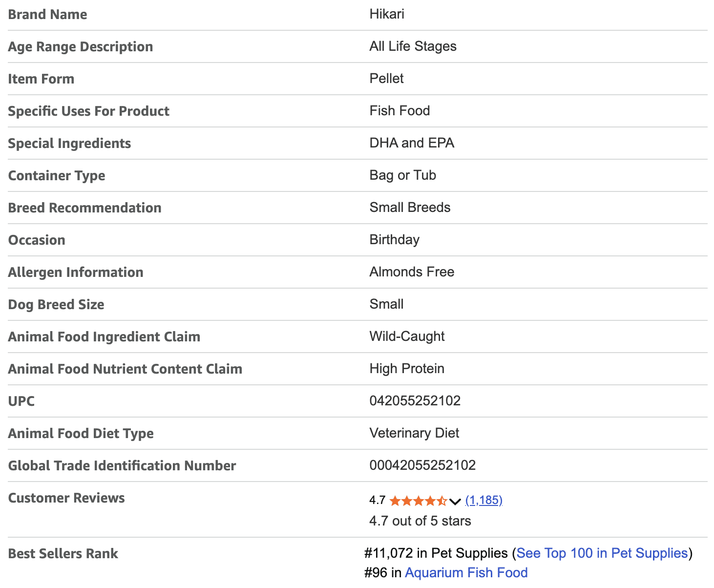Viewport: 714px width, 588px height.
Task: Click the UPC number 042055252102
Action: point(415,401)
